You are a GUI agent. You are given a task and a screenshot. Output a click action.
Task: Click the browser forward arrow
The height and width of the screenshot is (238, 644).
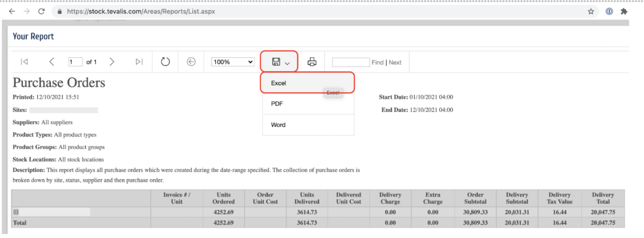coord(26,11)
